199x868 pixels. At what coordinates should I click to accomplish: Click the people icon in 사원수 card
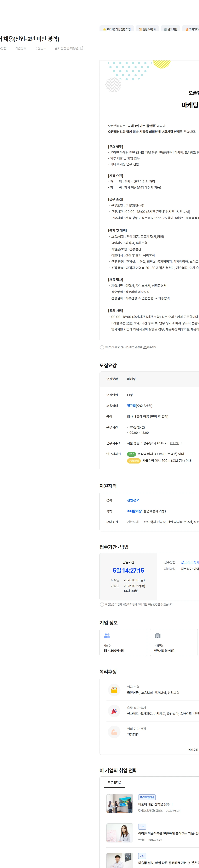(x=107, y=636)
